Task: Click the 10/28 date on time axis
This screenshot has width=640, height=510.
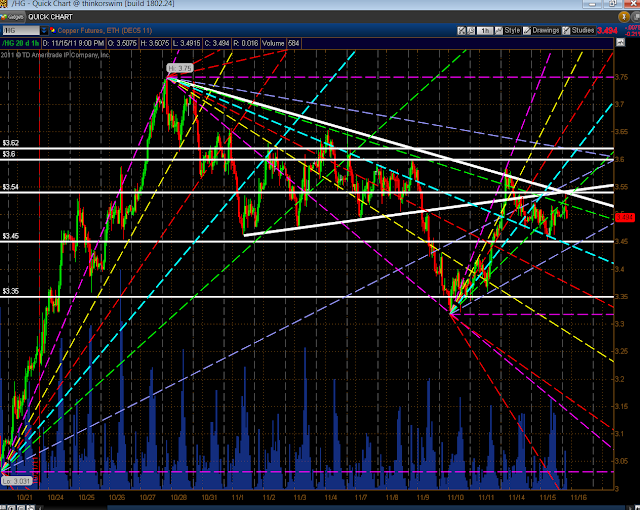Action: coord(179,497)
